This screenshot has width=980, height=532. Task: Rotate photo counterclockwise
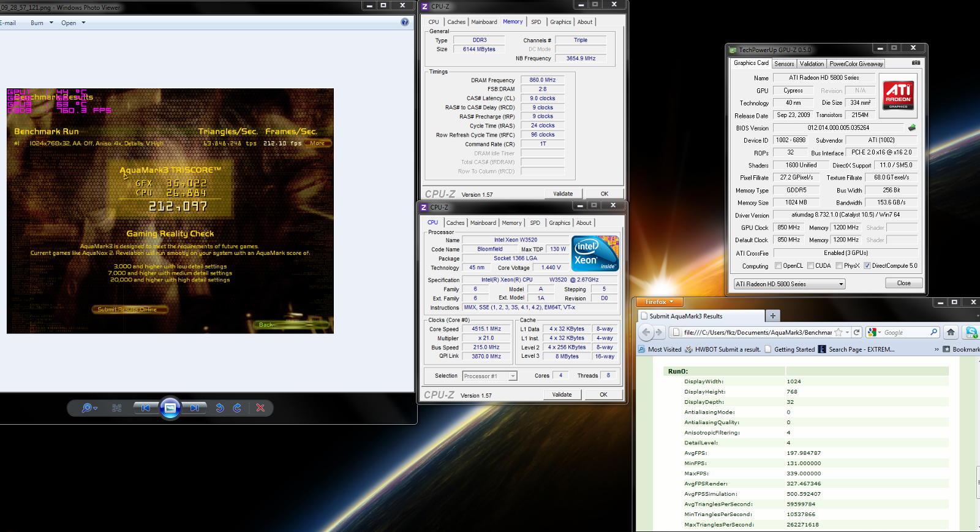click(220, 408)
